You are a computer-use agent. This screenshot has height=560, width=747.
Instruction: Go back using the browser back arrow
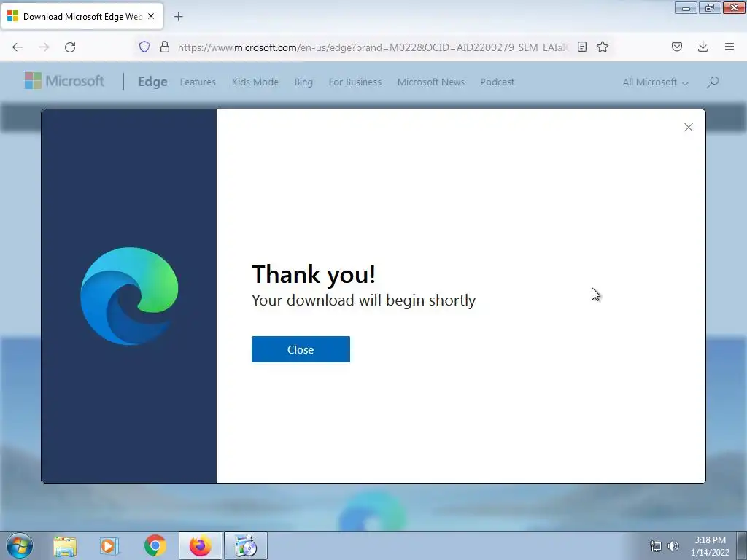[x=18, y=47]
